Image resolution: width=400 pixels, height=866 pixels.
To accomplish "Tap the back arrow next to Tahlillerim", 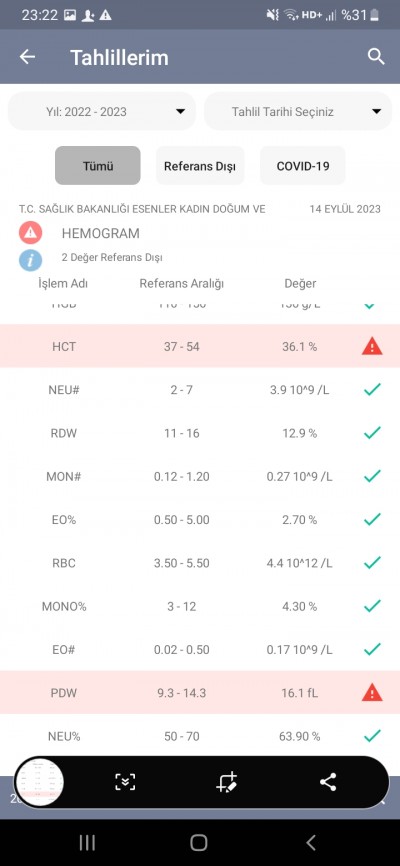I will click(27, 57).
